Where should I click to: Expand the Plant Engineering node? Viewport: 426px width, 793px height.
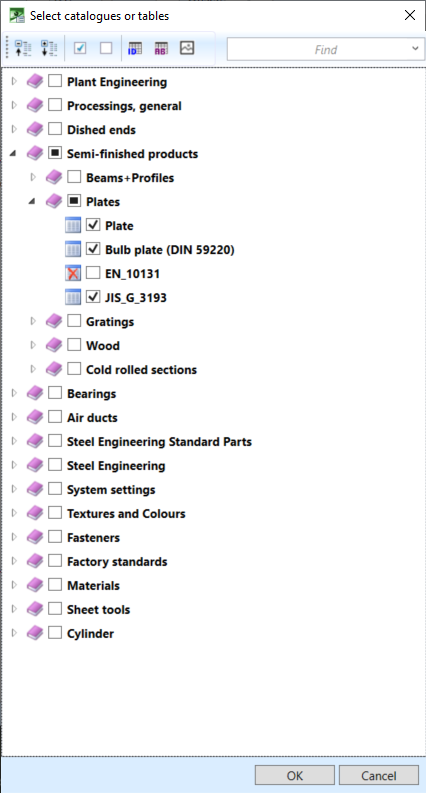coord(14,81)
